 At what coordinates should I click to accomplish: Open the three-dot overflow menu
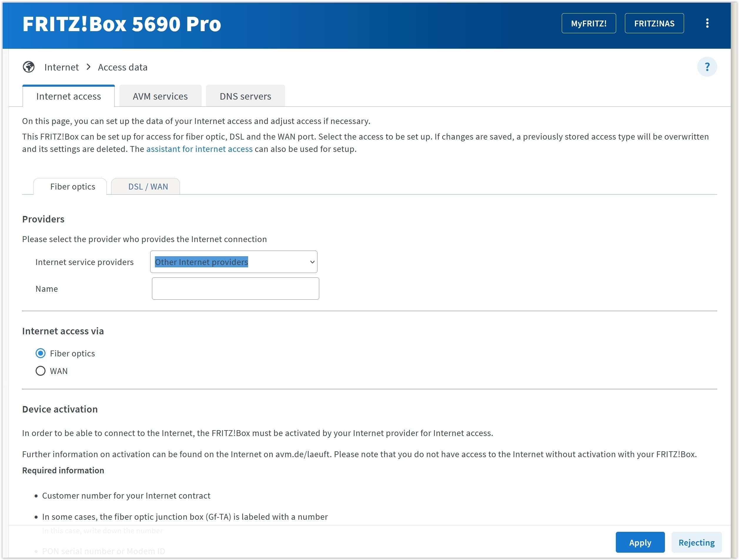(707, 24)
